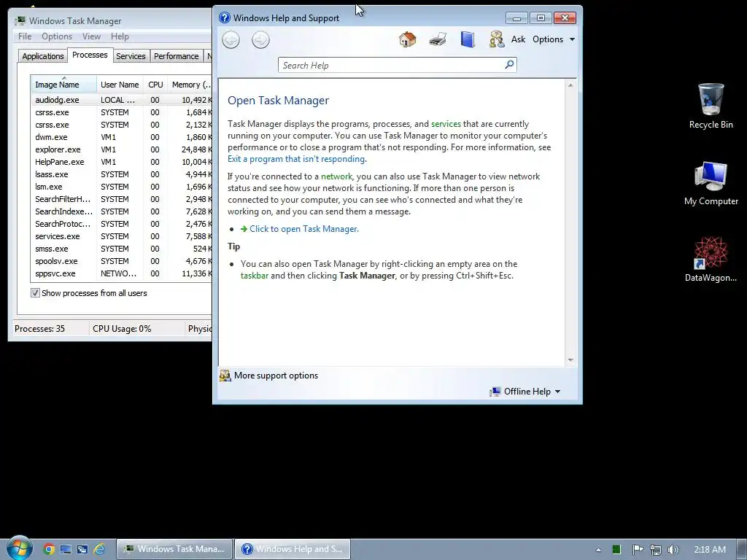Open Browse Help book icon

click(x=468, y=39)
